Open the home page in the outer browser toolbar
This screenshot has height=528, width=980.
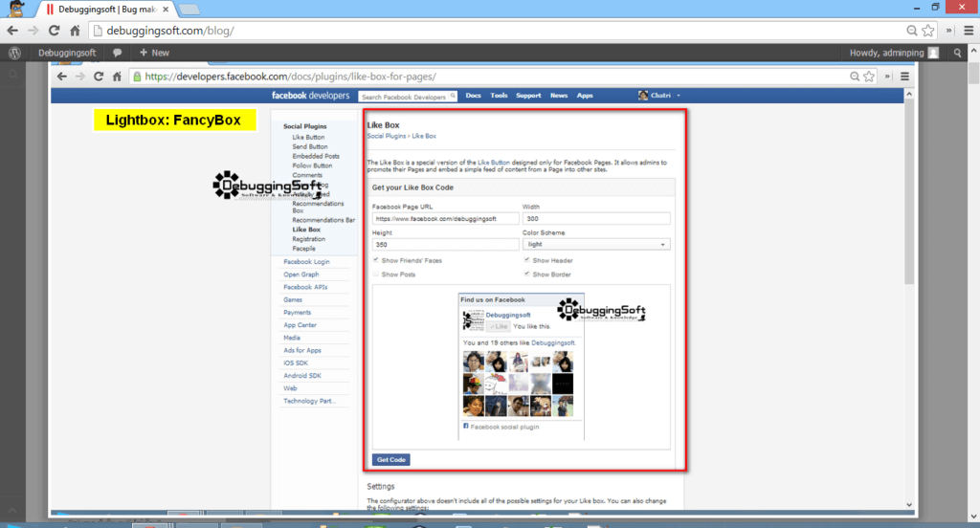pyautogui.click(x=75, y=31)
